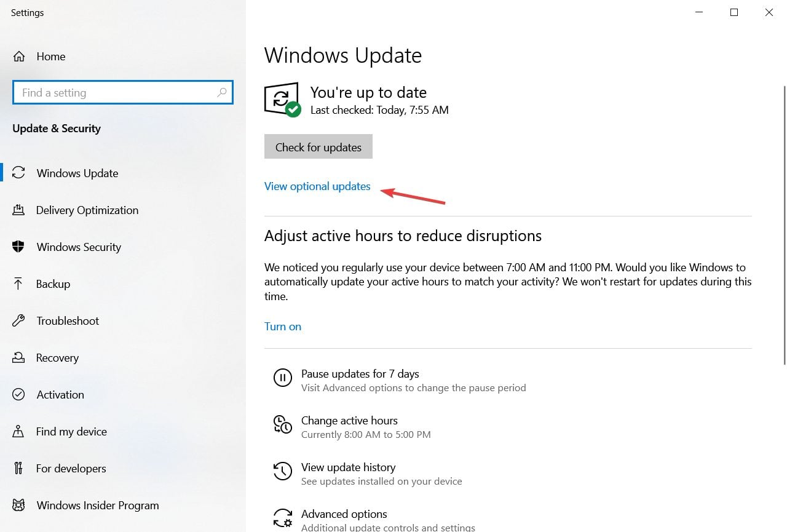Click the Home icon at the top
The height and width of the screenshot is (532, 787).
19,56
